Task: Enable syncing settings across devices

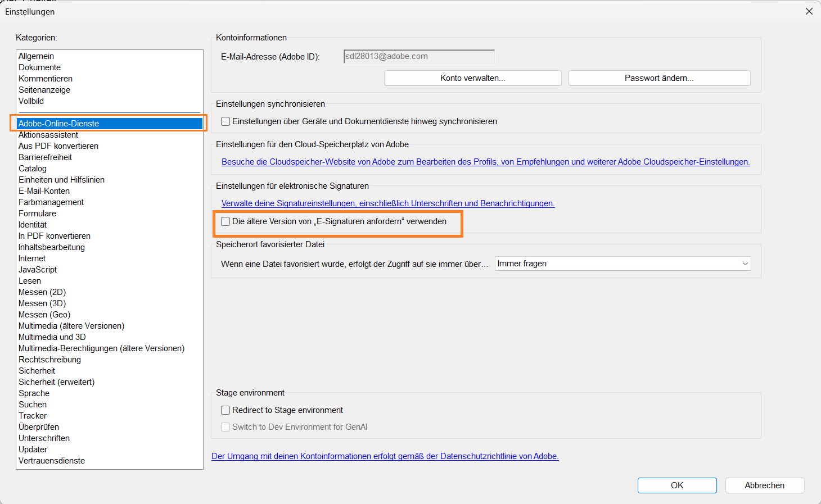Action: point(225,121)
